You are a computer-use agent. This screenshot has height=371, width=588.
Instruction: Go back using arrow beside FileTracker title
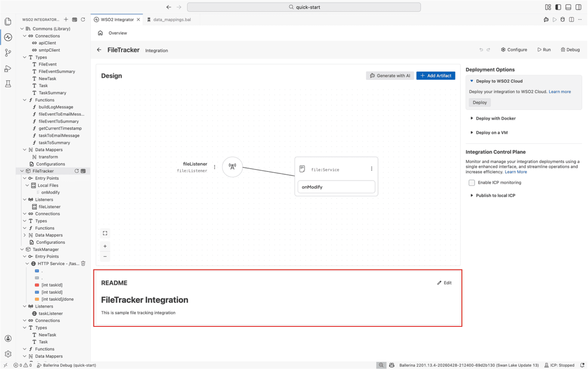[99, 50]
